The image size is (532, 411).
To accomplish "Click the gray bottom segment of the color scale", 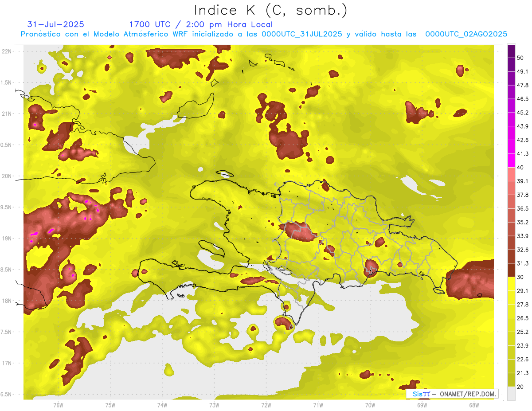I will [511, 393].
